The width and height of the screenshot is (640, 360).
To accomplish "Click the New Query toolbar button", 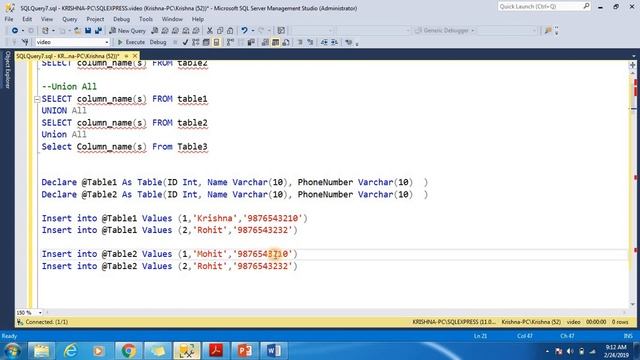I will [x=128, y=31].
